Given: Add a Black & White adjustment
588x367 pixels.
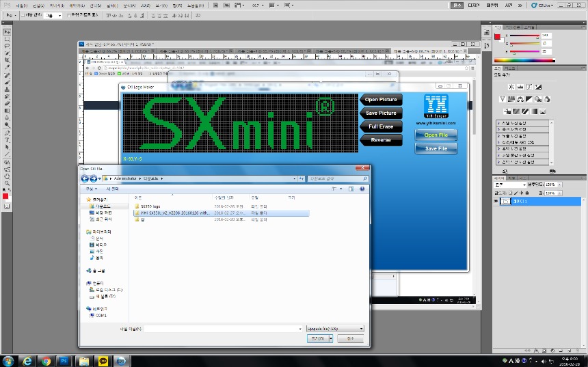Looking at the screenshot, I should pos(529,99).
